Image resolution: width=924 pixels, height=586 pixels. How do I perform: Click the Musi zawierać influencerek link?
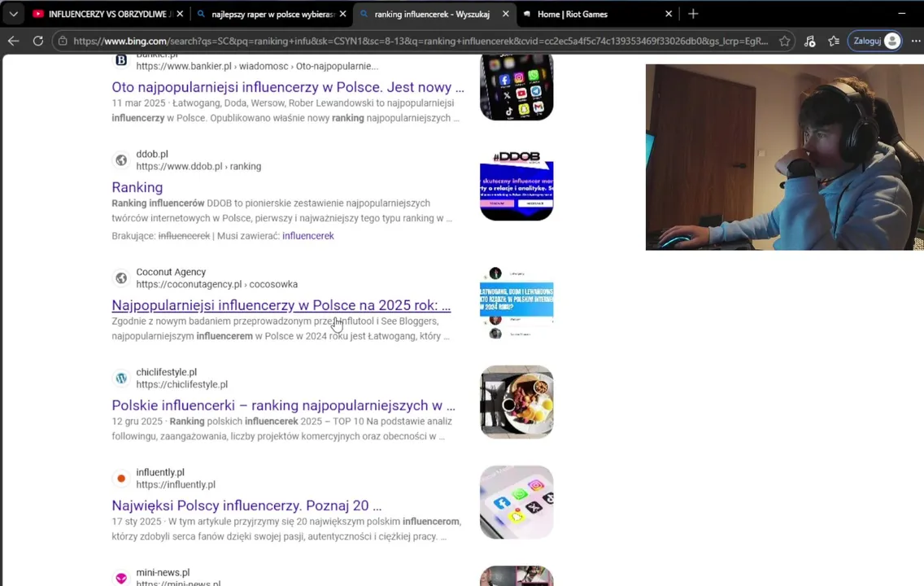(x=307, y=236)
